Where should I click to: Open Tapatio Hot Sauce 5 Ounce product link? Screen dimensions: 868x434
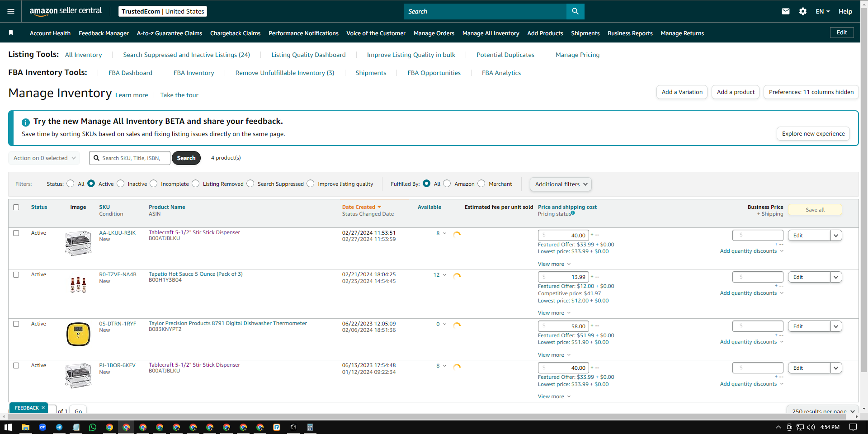click(196, 274)
